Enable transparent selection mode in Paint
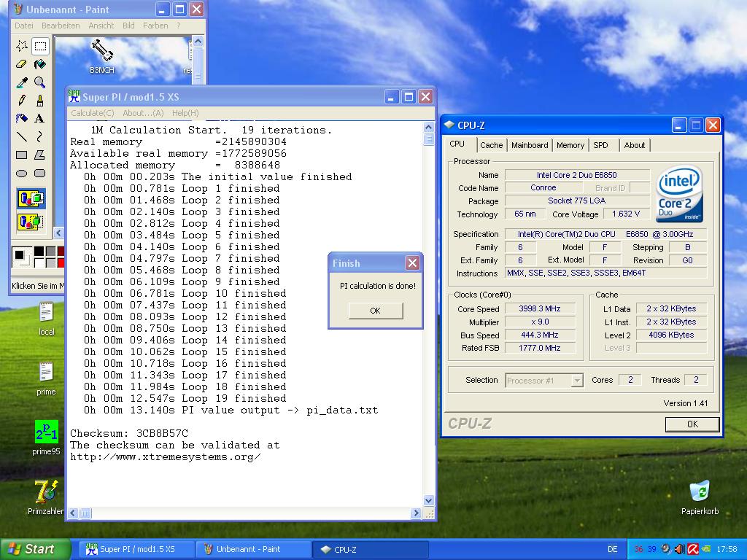The image size is (747, 560). [31, 221]
